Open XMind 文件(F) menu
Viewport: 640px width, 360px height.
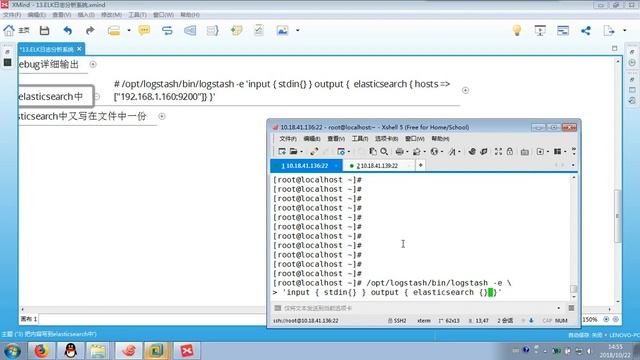[x=12, y=15]
